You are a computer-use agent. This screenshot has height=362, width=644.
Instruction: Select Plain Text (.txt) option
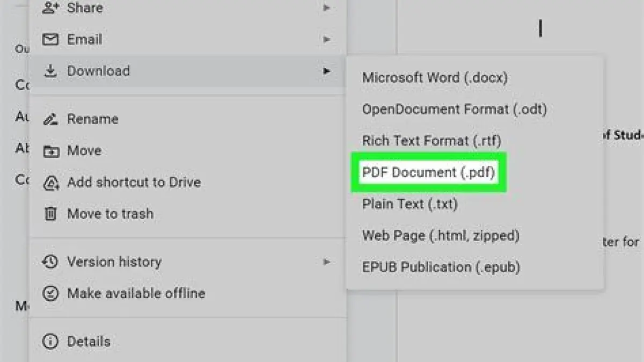409,204
